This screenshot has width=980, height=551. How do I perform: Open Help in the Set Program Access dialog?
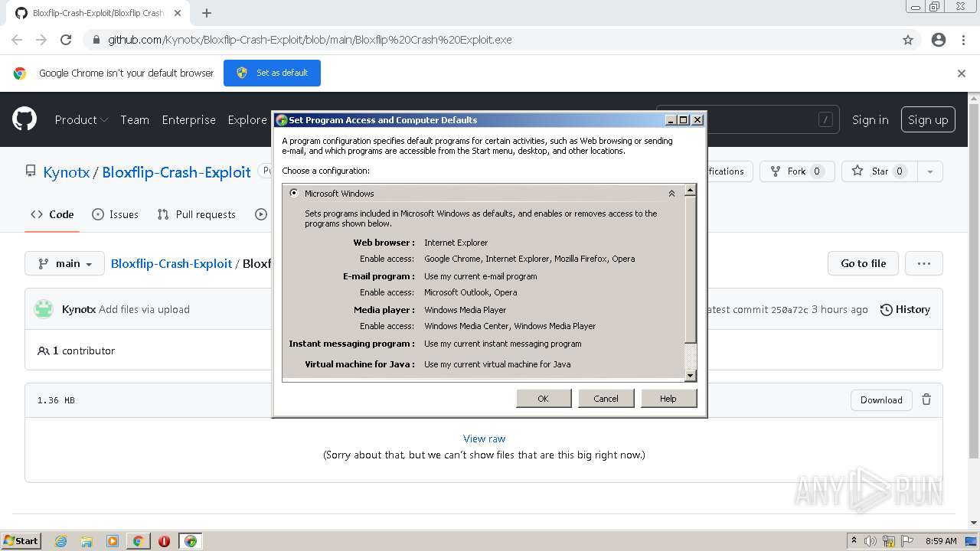pos(668,399)
